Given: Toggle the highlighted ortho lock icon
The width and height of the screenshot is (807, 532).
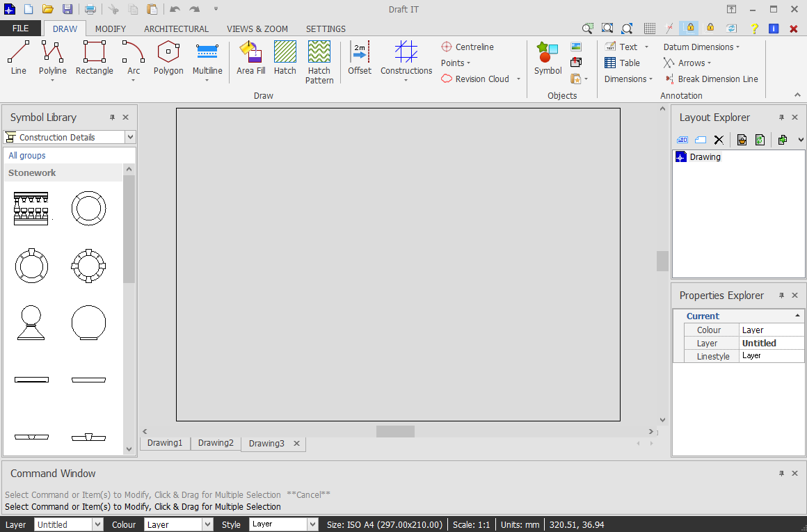Looking at the screenshot, I should click(x=689, y=28).
